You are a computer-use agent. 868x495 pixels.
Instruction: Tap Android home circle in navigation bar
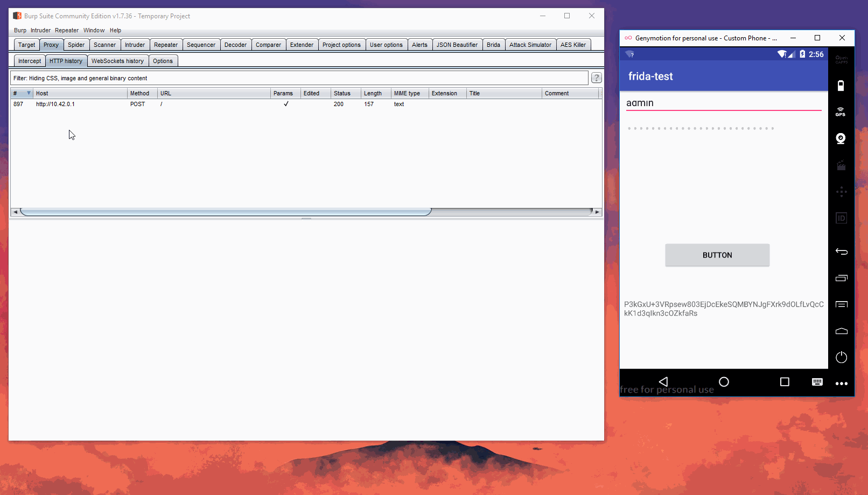click(724, 382)
